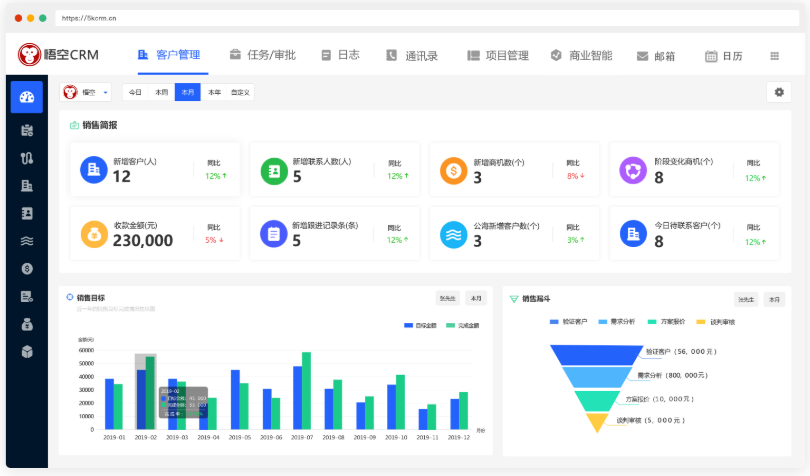Screen dimensions: 810x476
Task: Click the 需求分析 funnel segment
Action: [x=597, y=377]
